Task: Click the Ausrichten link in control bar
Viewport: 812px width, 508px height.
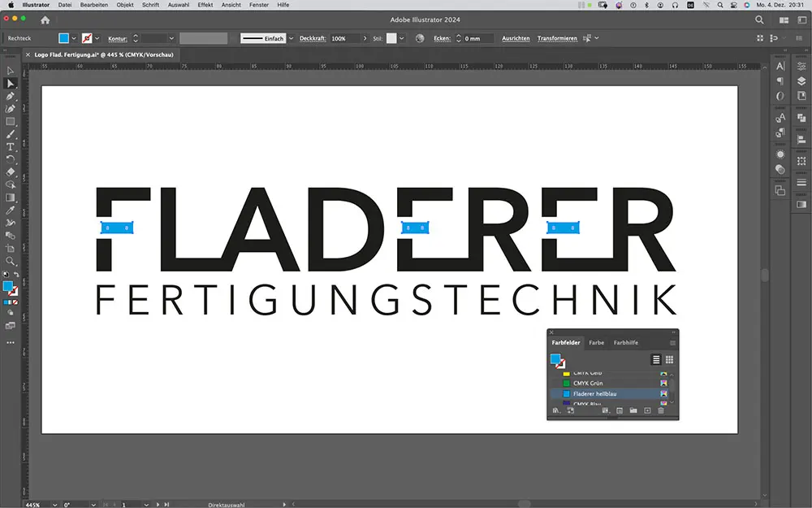Action: [516, 38]
